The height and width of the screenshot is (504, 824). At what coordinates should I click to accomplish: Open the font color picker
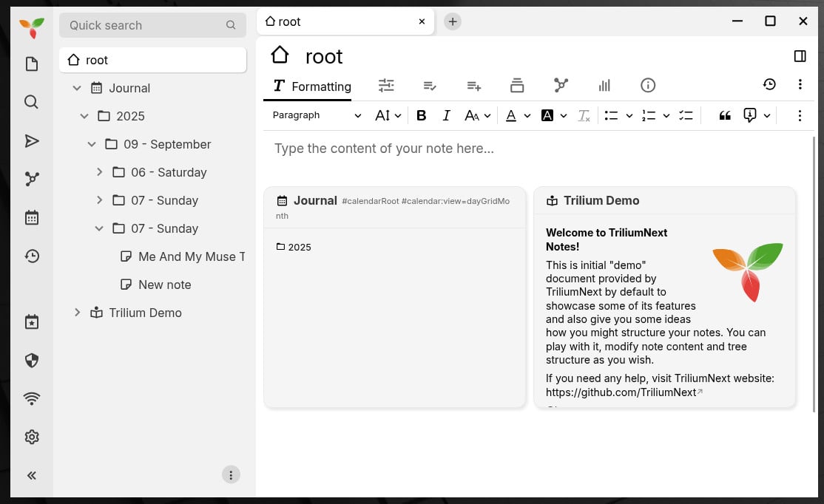511,115
